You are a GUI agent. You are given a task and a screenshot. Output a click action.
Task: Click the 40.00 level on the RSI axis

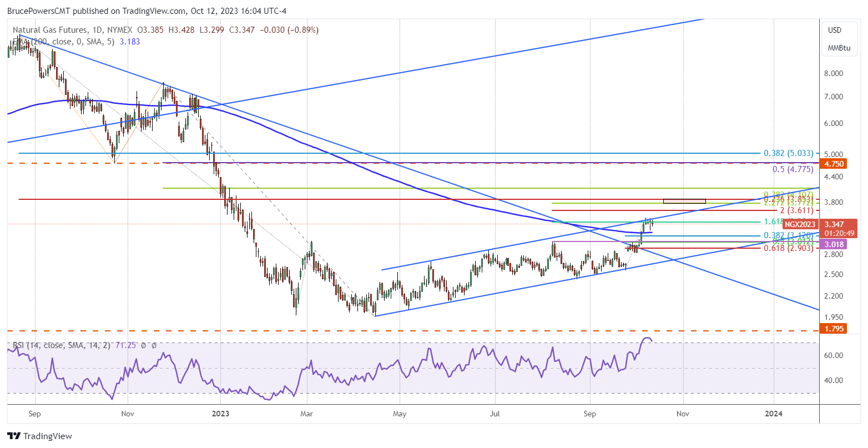(834, 380)
